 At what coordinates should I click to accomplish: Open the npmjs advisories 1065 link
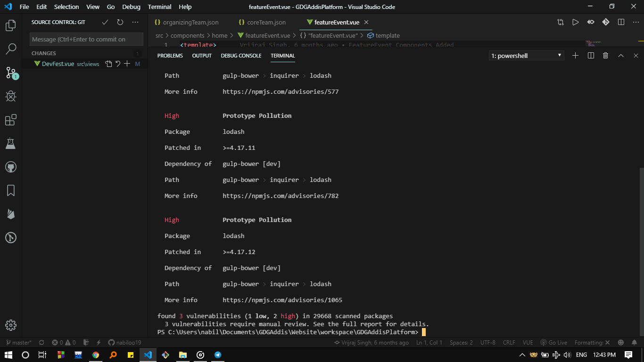click(282, 300)
